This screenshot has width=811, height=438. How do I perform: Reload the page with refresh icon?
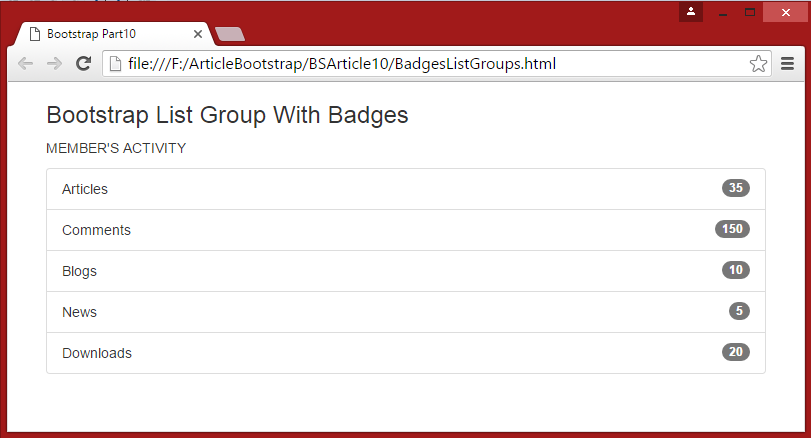(x=84, y=64)
